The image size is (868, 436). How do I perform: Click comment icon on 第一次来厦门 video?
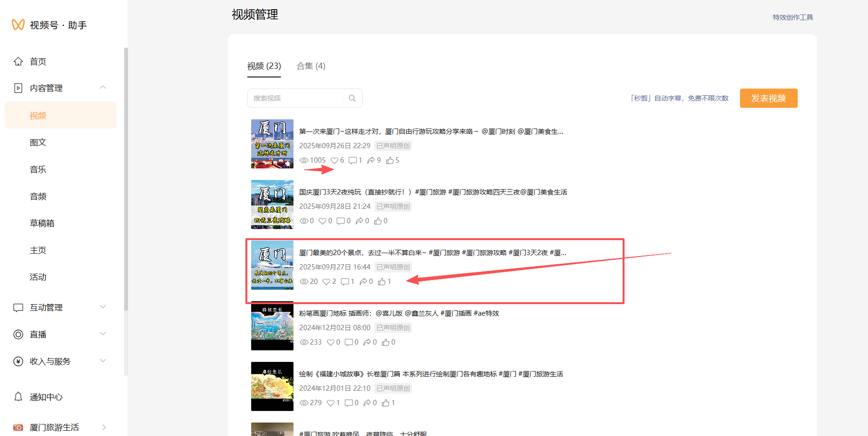pos(353,160)
